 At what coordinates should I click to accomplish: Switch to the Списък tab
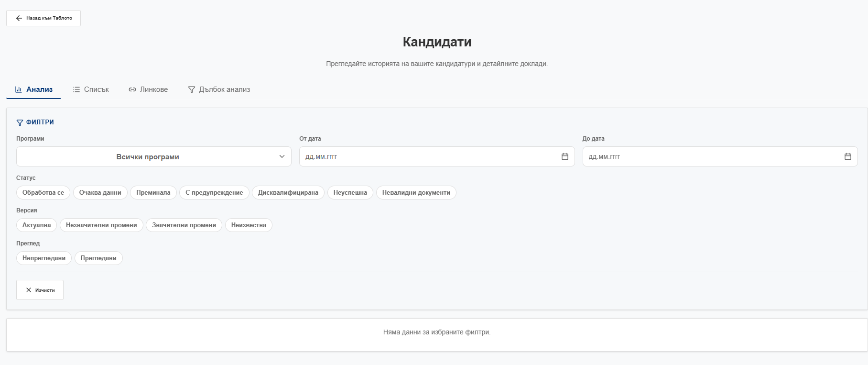click(x=91, y=89)
